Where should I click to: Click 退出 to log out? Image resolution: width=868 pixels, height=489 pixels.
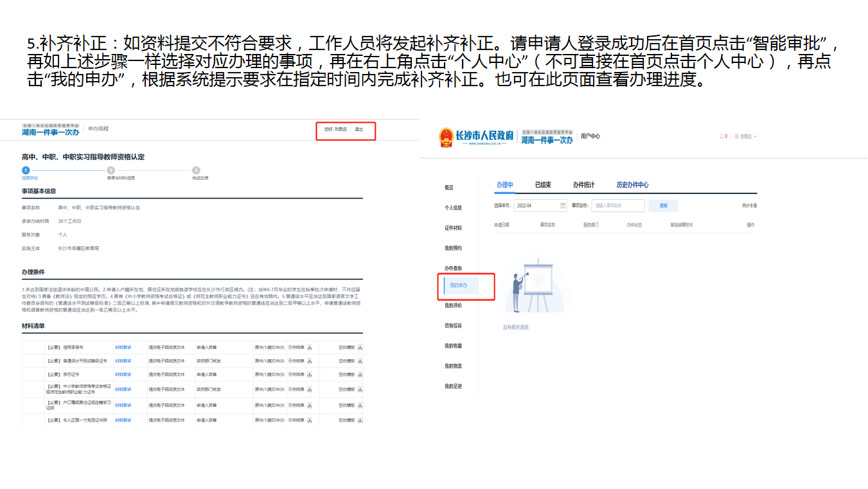click(x=359, y=129)
